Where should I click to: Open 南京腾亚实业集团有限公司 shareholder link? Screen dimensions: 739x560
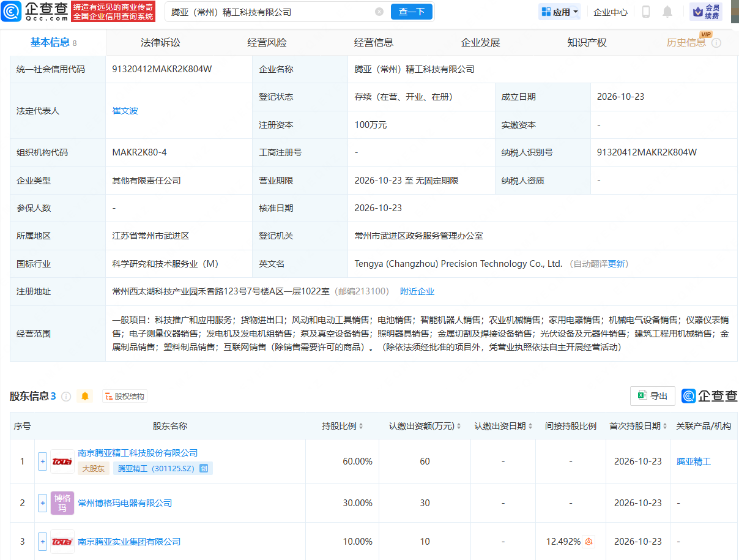[x=129, y=542]
